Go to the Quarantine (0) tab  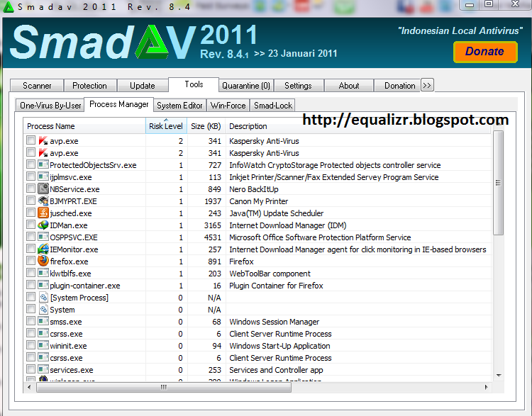tap(246, 86)
